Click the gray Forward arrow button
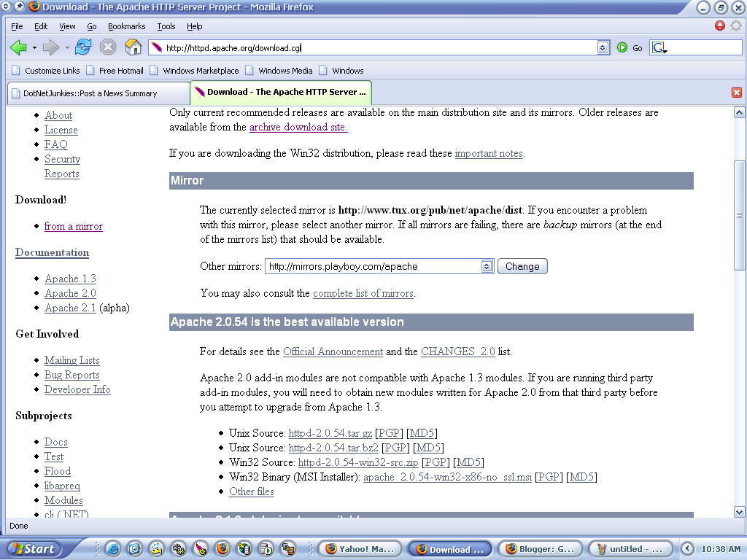The image size is (747, 560). (x=50, y=47)
